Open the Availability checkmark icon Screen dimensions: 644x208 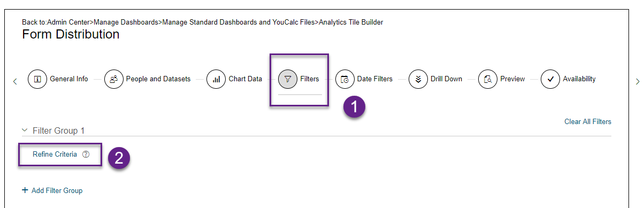(550, 79)
